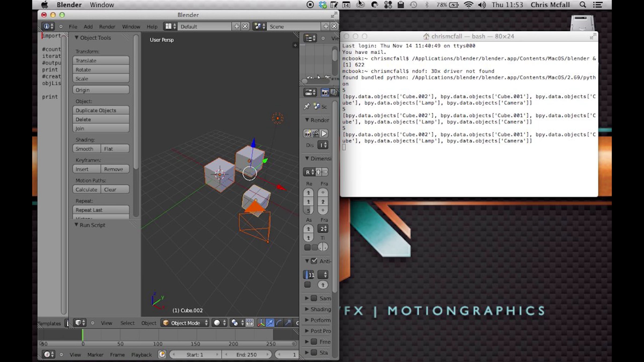Click the render image camera icon

point(308,134)
